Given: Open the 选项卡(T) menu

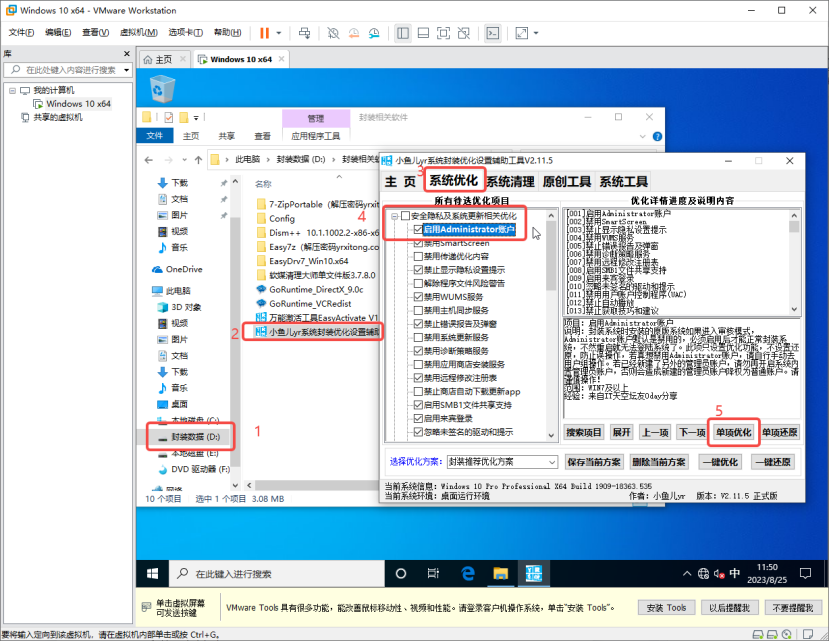Looking at the screenshot, I should click(186, 33).
